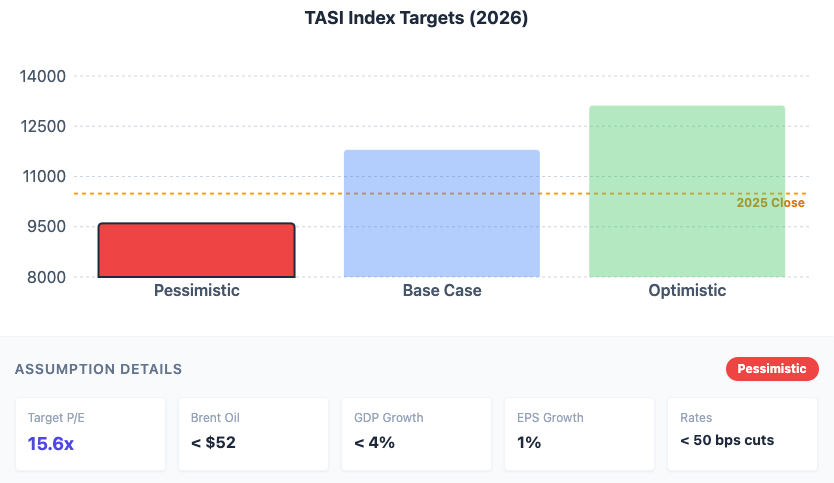834x483 pixels.
Task: Select the blue Base Case bar
Action: click(x=441, y=214)
